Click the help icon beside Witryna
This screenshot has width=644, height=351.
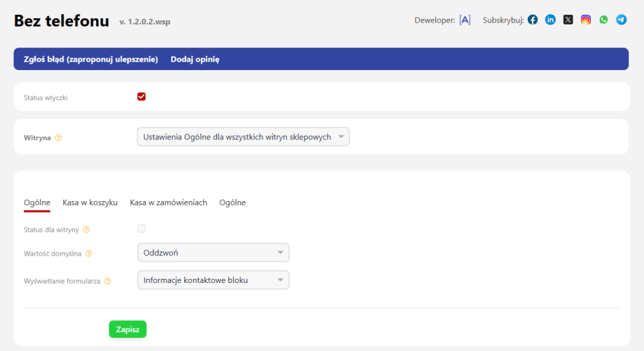pyautogui.click(x=58, y=138)
